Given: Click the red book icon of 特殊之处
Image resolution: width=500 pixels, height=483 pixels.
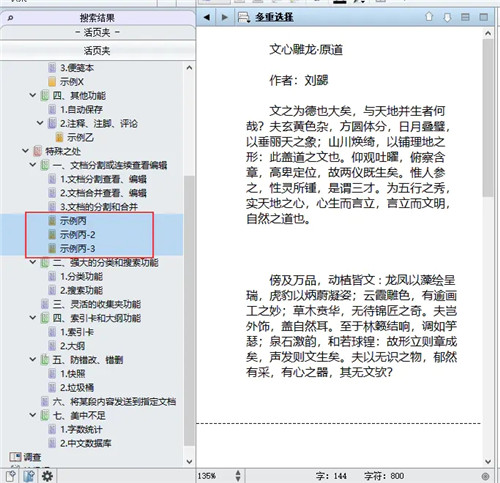Looking at the screenshot, I should point(37,151).
